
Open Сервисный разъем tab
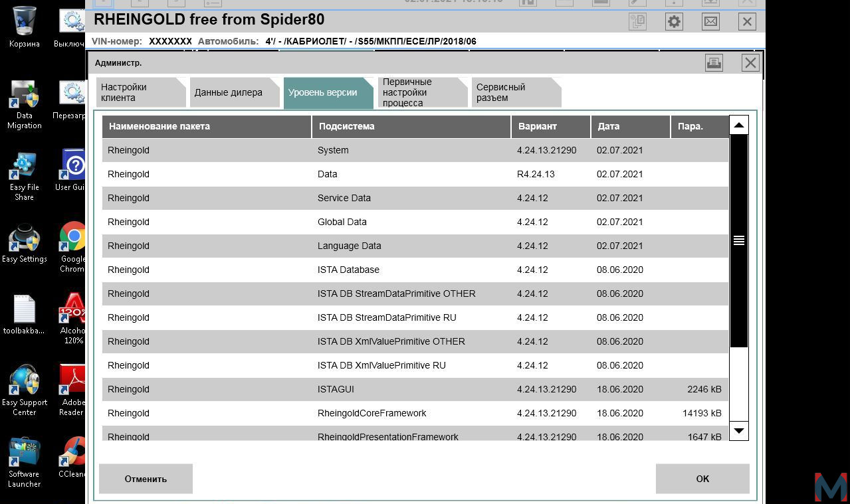pos(516,92)
